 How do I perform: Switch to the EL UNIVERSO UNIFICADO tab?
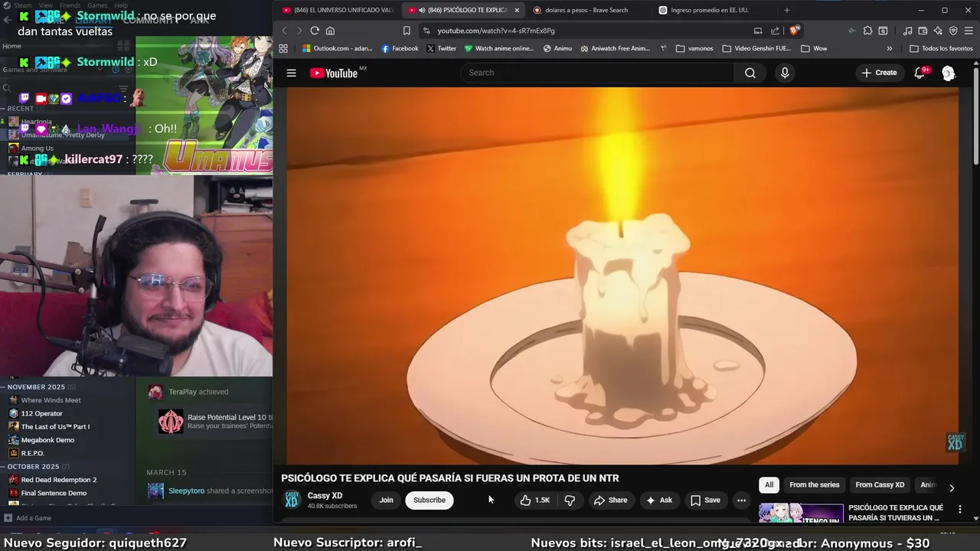(x=337, y=10)
